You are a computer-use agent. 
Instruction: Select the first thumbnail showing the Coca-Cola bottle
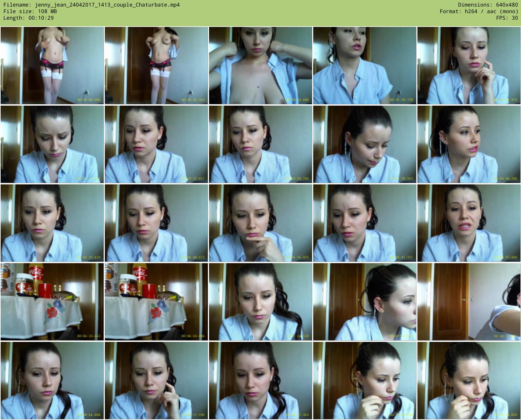coord(52,302)
